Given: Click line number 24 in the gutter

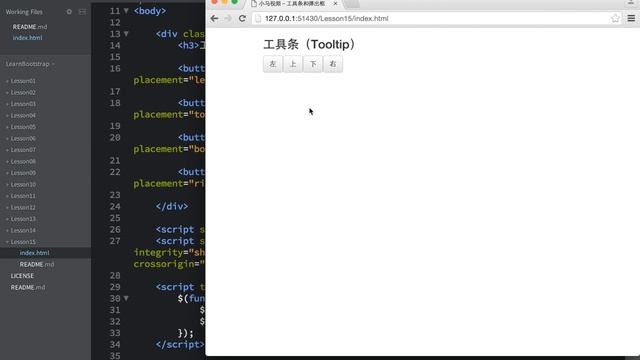Looking at the screenshot, I should point(115,207).
